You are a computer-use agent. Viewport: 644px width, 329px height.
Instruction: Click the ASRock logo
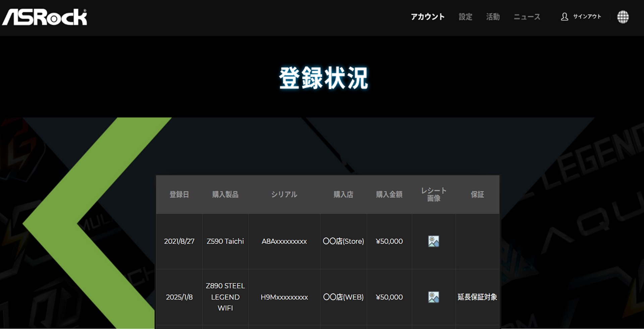click(x=45, y=17)
